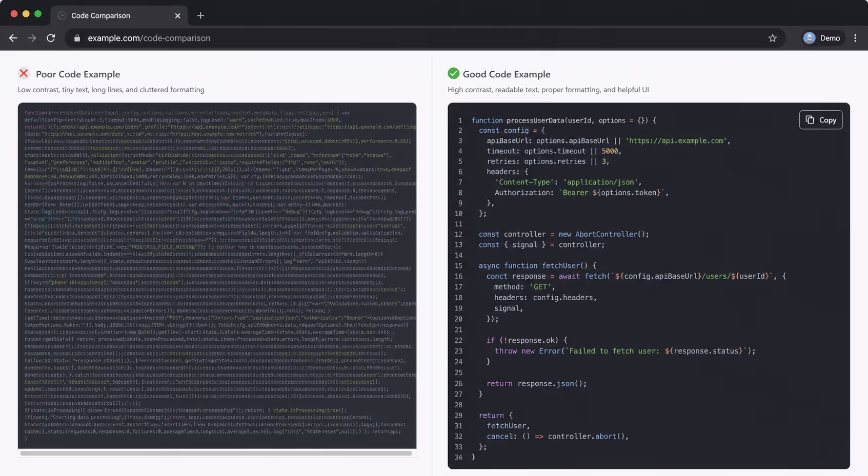
Task: Click the 'const { signal } = controller' line
Action: click(x=542, y=245)
